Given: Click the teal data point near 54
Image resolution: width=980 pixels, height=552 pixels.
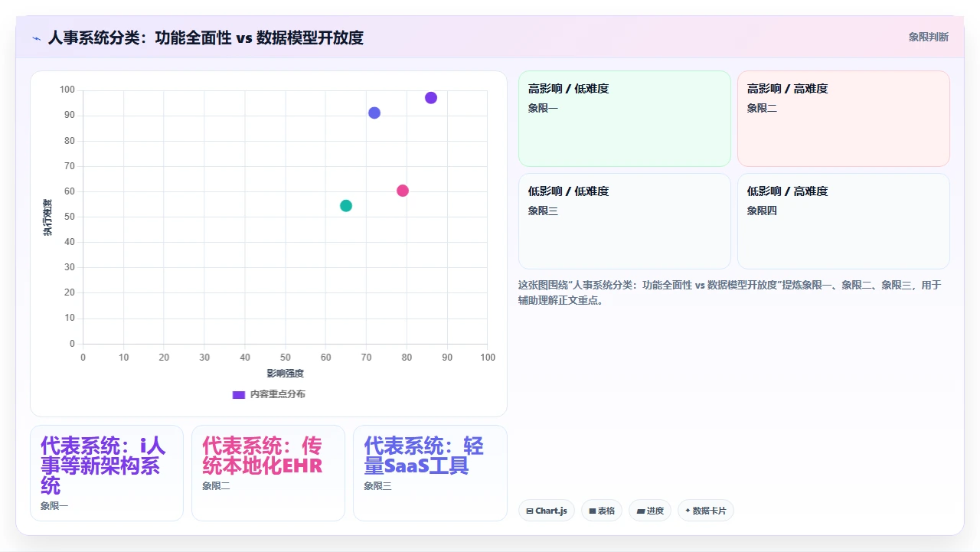Looking at the screenshot, I should click(346, 206).
